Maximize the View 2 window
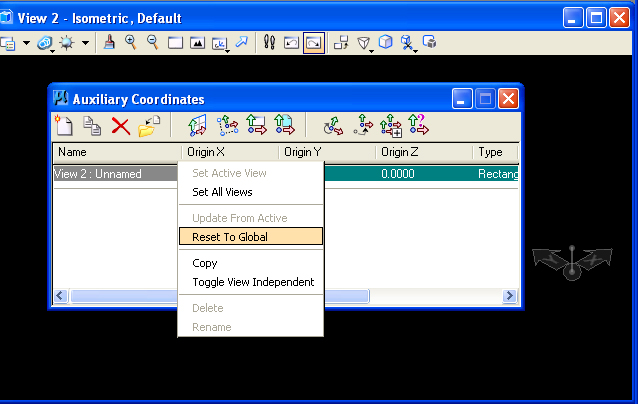This screenshot has height=404, width=638. (x=596, y=18)
